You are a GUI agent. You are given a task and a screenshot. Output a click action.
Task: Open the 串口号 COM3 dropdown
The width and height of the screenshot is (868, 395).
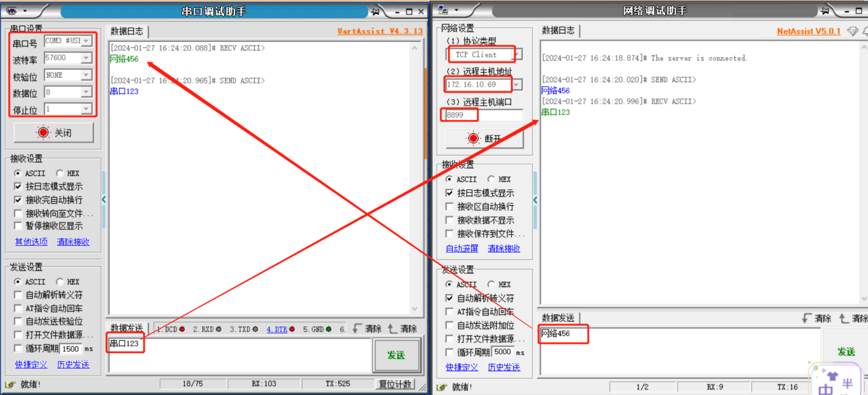[87, 41]
